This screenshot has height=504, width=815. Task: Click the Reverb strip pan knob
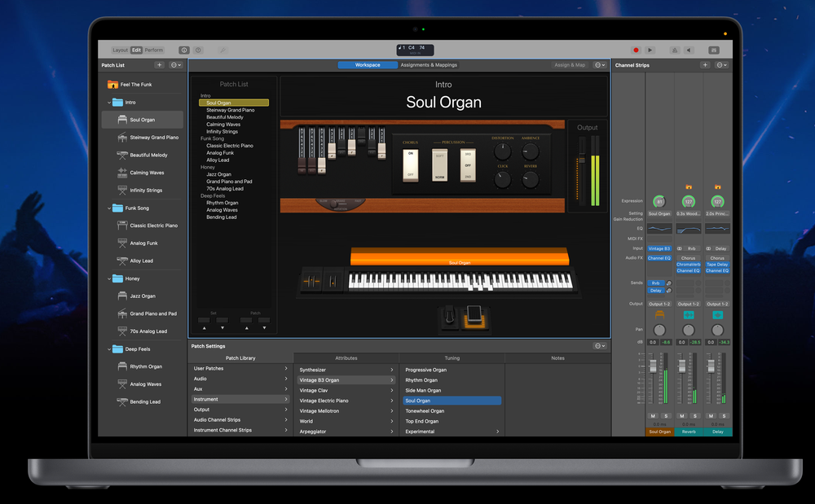click(x=688, y=330)
